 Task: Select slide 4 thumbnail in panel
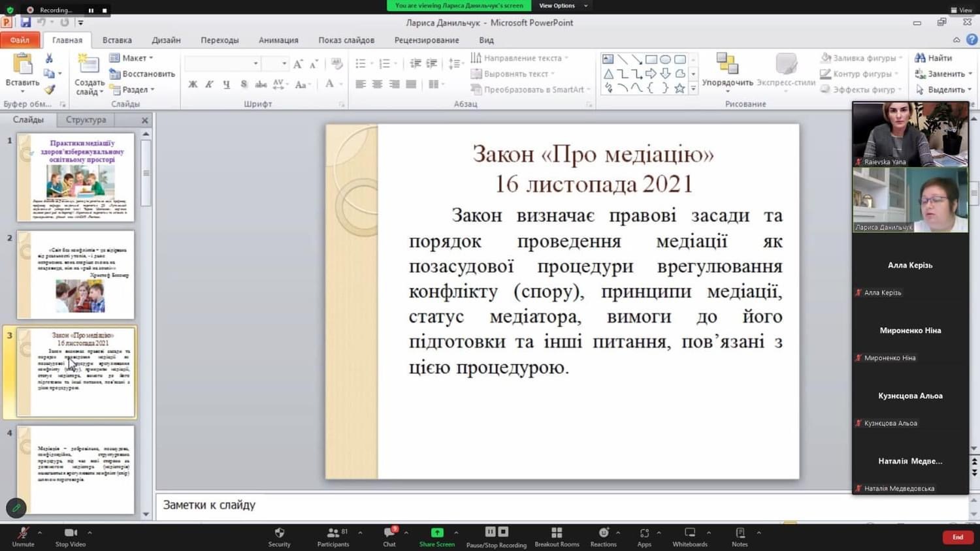click(76, 469)
